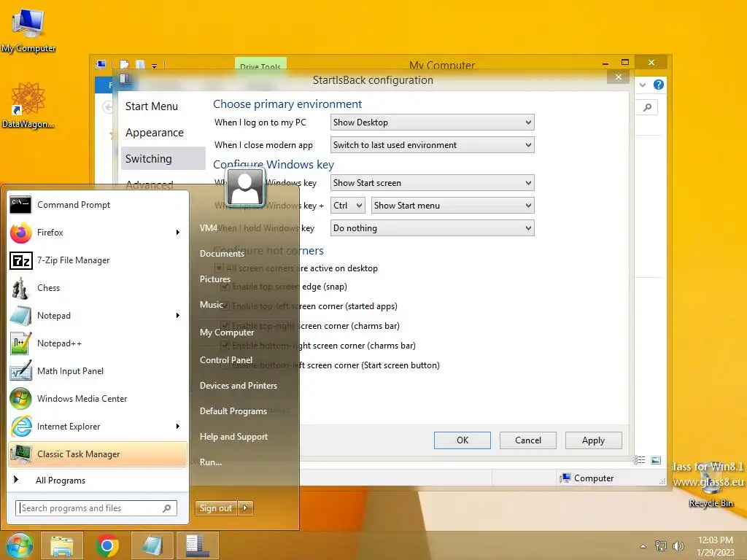Open Control Panel in Start menu
This screenshot has height=560, width=747.
(x=226, y=360)
